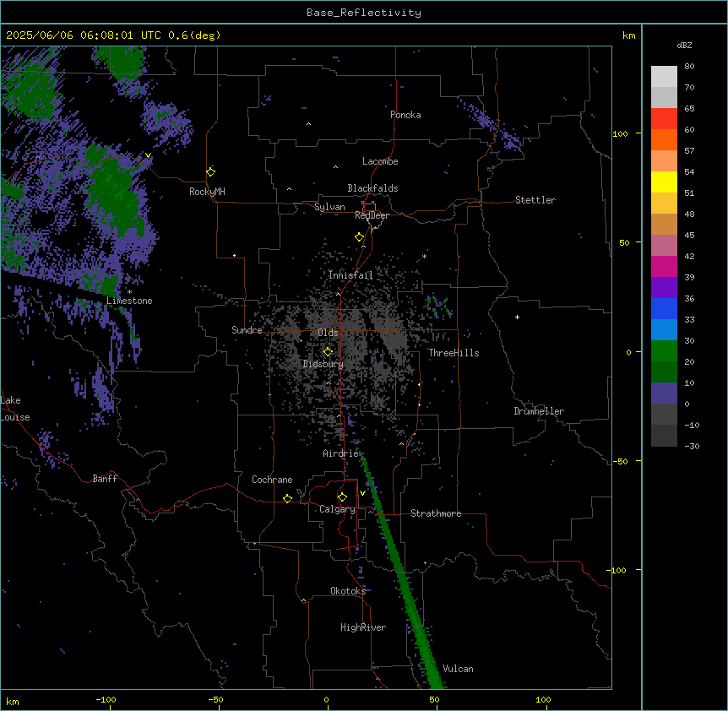The width and height of the screenshot is (728, 711).
Task: Select the Innisfail label
Action: (x=350, y=275)
